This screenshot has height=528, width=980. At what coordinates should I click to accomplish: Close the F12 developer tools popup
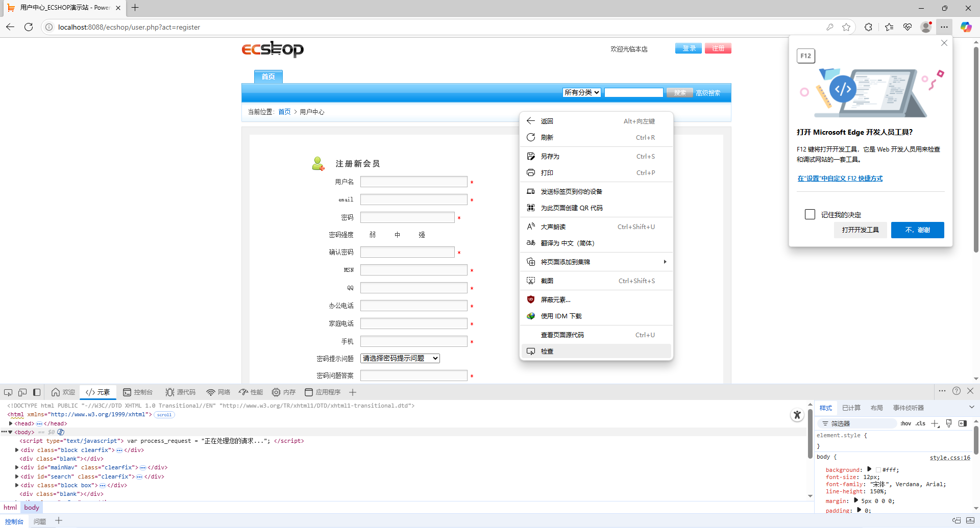(x=944, y=43)
